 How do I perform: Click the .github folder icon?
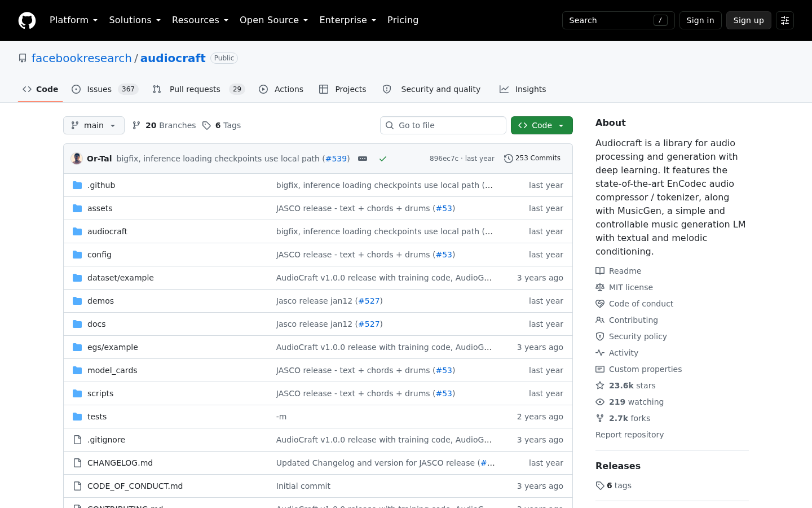coord(77,185)
